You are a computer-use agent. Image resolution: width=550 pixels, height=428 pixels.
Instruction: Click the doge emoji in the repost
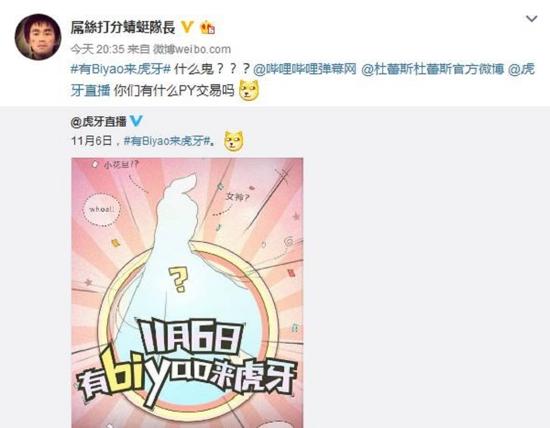(234, 141)
